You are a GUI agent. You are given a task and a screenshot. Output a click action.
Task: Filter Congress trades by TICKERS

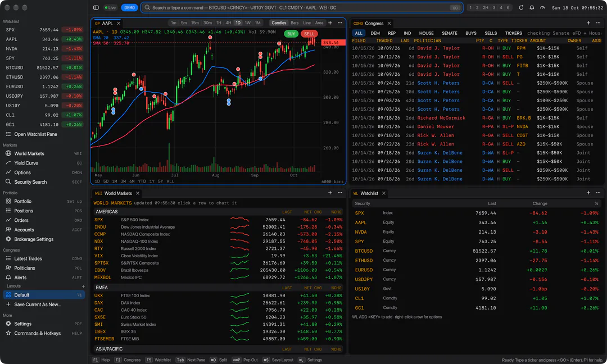tap(513, 33)
